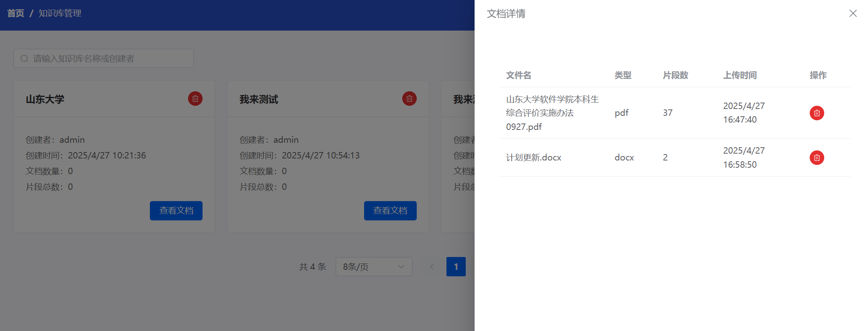Delete the first 我来测试 knowledge base card
868x331 pixels.
pyautogui.click(x=409, y=99)
